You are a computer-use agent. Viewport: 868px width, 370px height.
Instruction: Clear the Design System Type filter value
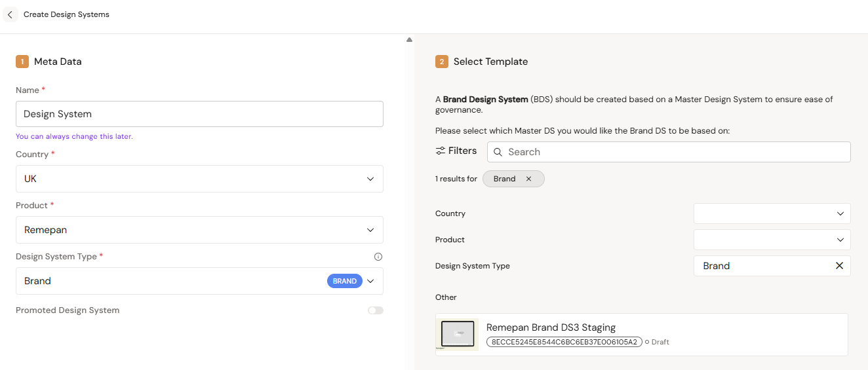click(839, 266)
